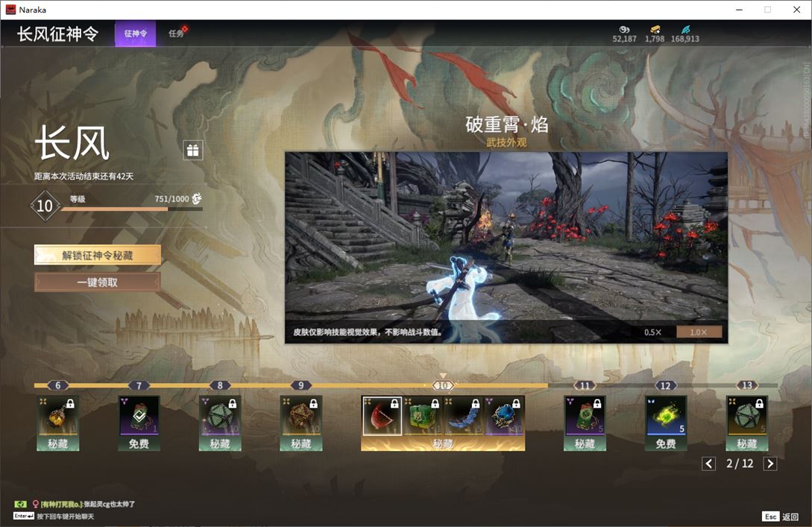Image resolution: width=812 pixels, height=527 pixels.
Task: Click the level 8 marker on the timeline
Action: point(219,385)
